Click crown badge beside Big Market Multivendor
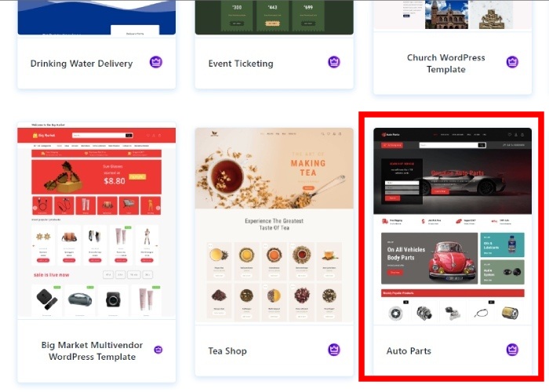This screenshot has width=549, height=392. click(158, 350)
